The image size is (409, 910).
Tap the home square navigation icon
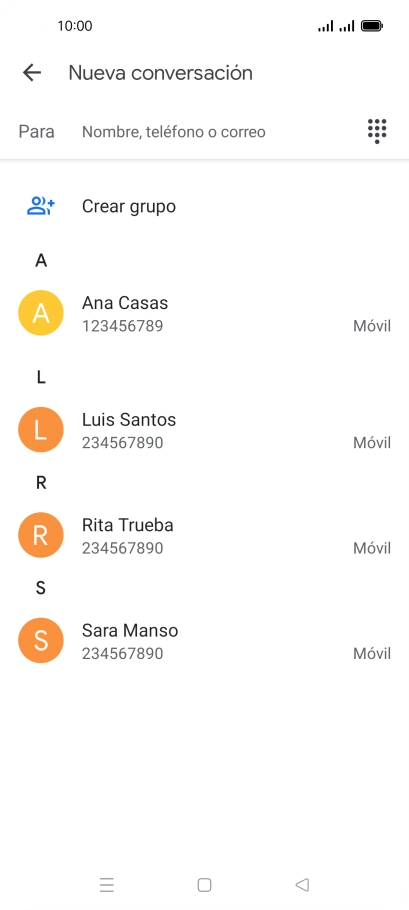[204, 884]
